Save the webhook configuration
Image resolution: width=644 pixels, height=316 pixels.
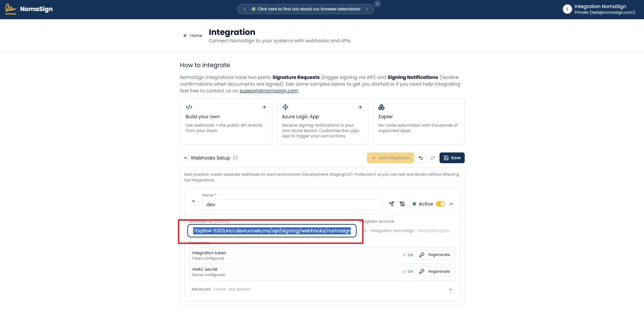pos(452,158)
